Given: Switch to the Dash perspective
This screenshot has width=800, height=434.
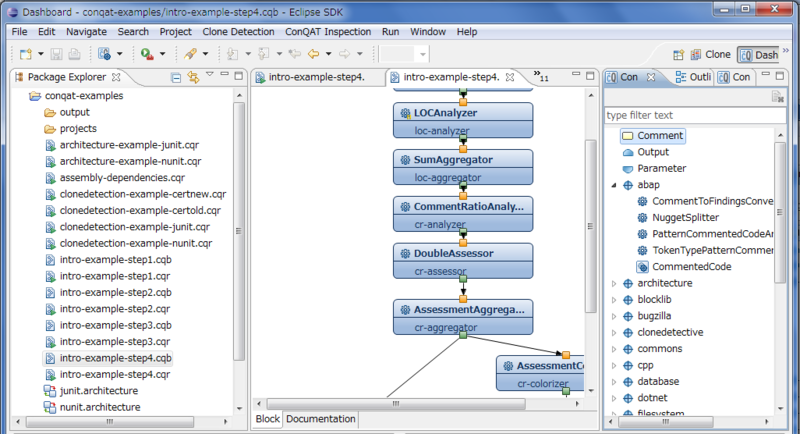Looking at the screenshot, I should (x=759, y=55).
